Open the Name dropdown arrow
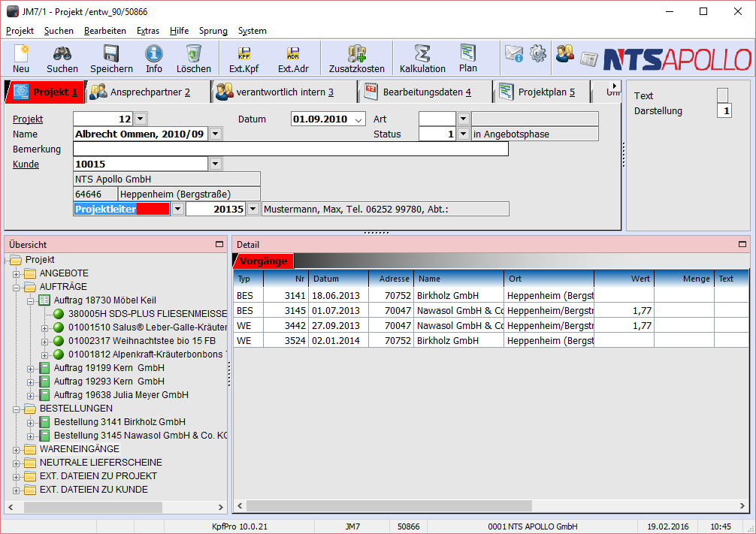The image size is (756, 534). (x=216, y=134)
